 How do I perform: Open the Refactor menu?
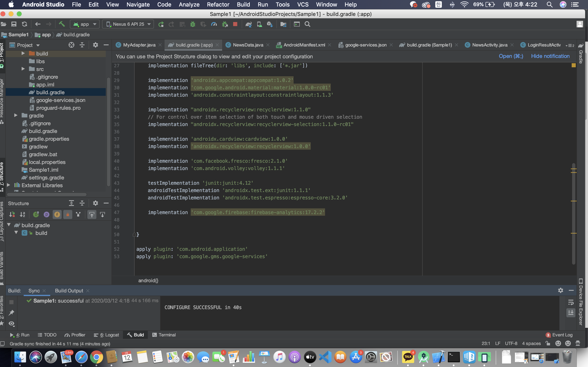218,4
